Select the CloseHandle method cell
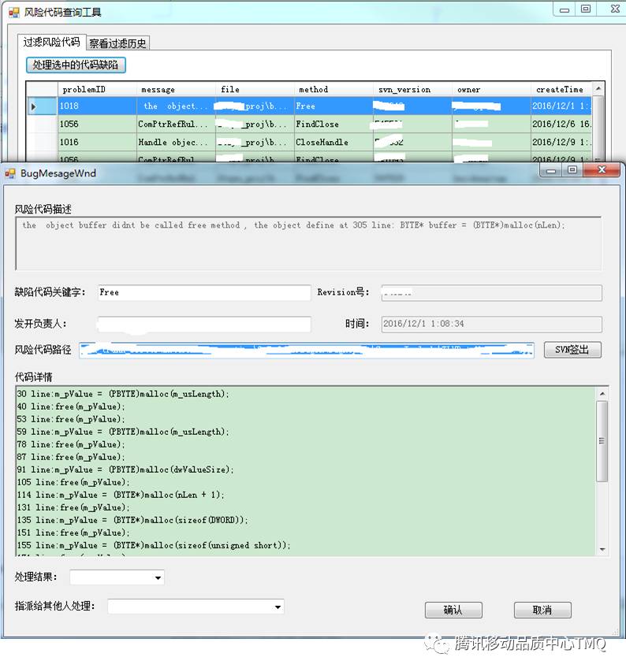 pyautogui.click(x=334, y=143)
